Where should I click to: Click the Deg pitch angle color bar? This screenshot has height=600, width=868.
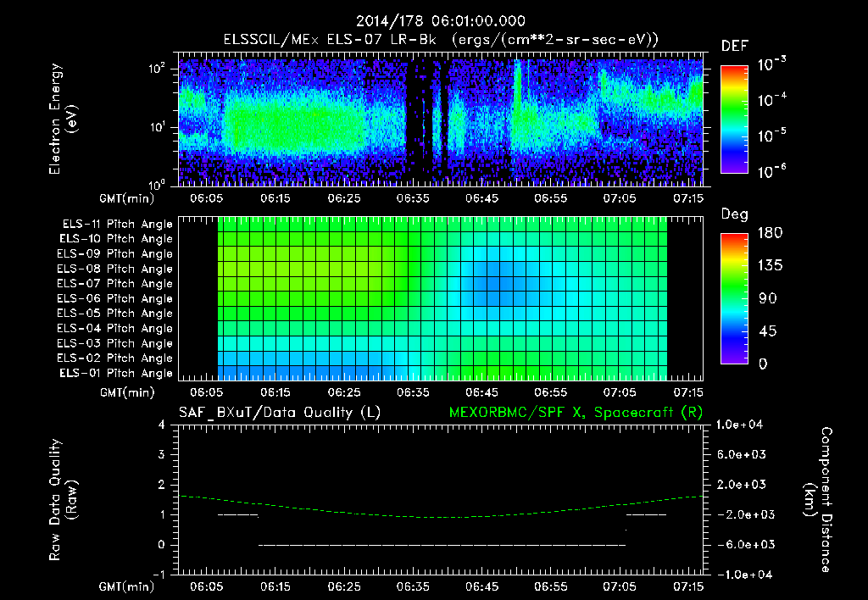pos(734,298)
